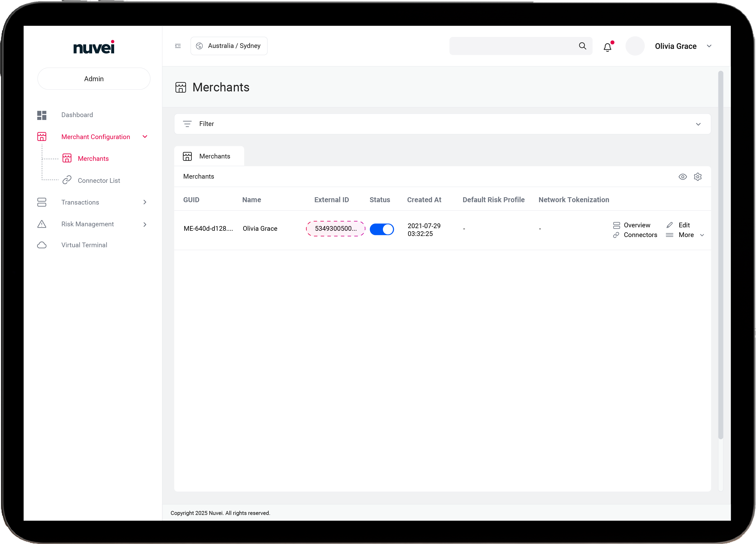Open Risk Management menu item

point(87,224)
